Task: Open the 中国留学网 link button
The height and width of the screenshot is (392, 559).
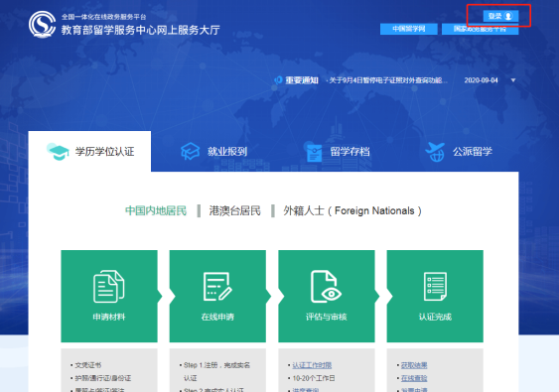Action: coord(408,29)
